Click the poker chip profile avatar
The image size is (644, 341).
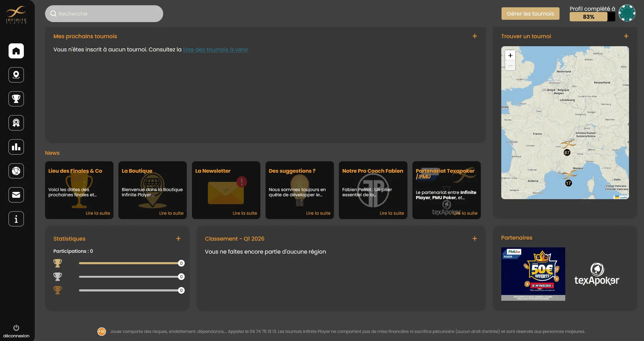tap(627, 13)
